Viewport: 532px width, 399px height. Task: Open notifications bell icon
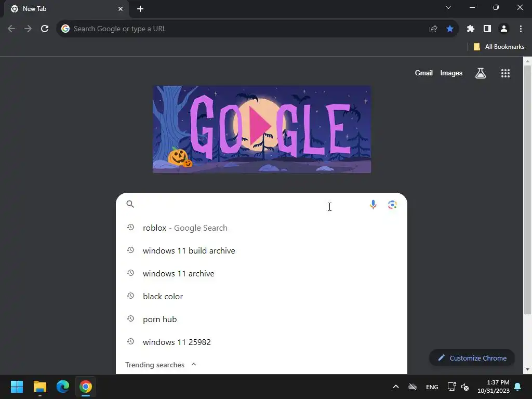pyautogui.click(x=518, y=387)
